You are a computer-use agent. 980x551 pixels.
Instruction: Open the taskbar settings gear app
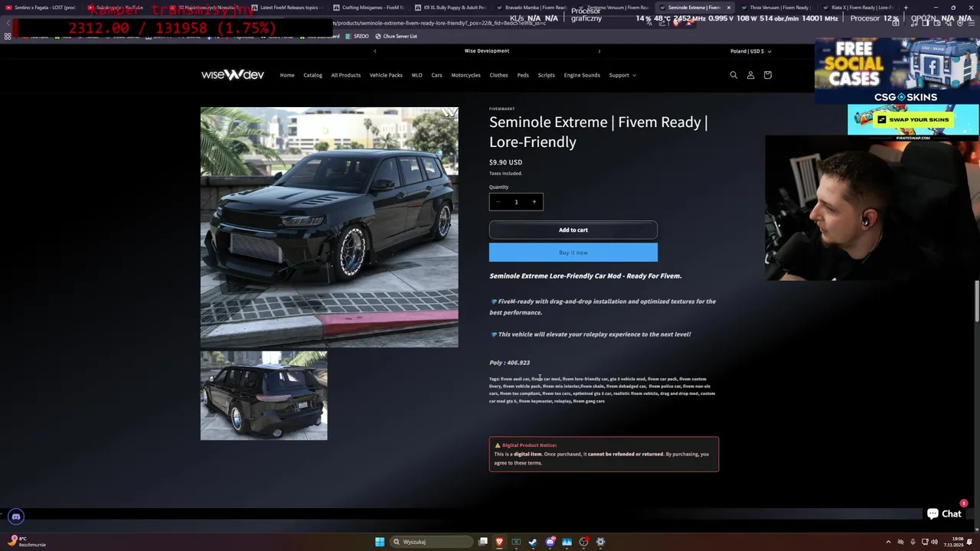coord(600,542)
